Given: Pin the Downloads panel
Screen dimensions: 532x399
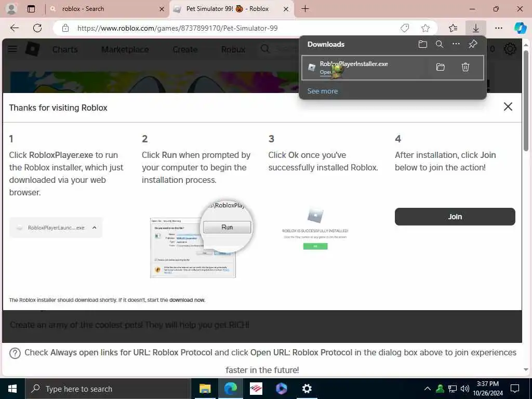Looking at the screenshot, I should point(473,44).
